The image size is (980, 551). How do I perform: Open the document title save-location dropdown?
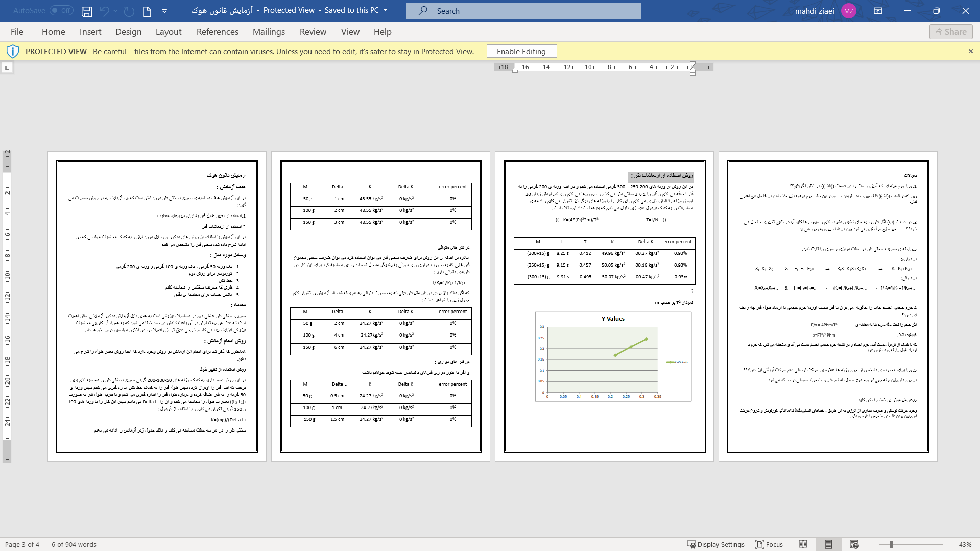[x=386, y=10]
